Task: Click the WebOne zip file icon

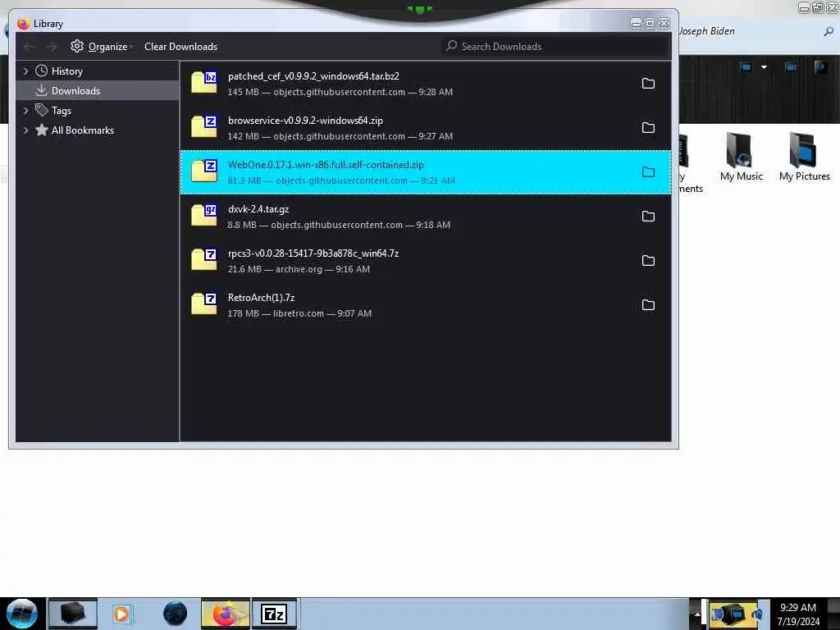Action: tap(204, 171)
